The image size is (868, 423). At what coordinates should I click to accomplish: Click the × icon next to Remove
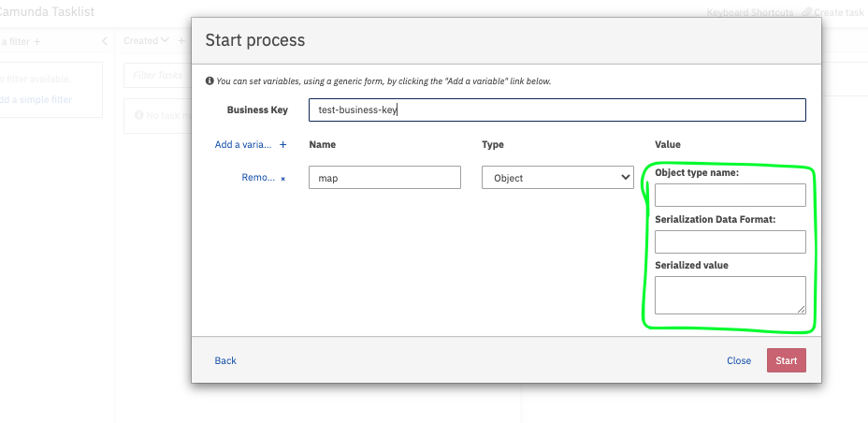[283, 178]
